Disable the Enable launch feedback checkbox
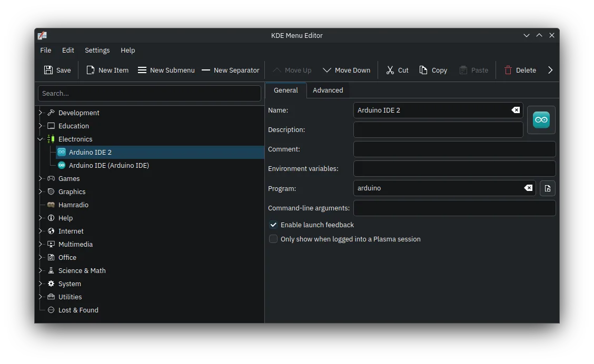This screenshot has width=594, height=364. pos(273,225)
